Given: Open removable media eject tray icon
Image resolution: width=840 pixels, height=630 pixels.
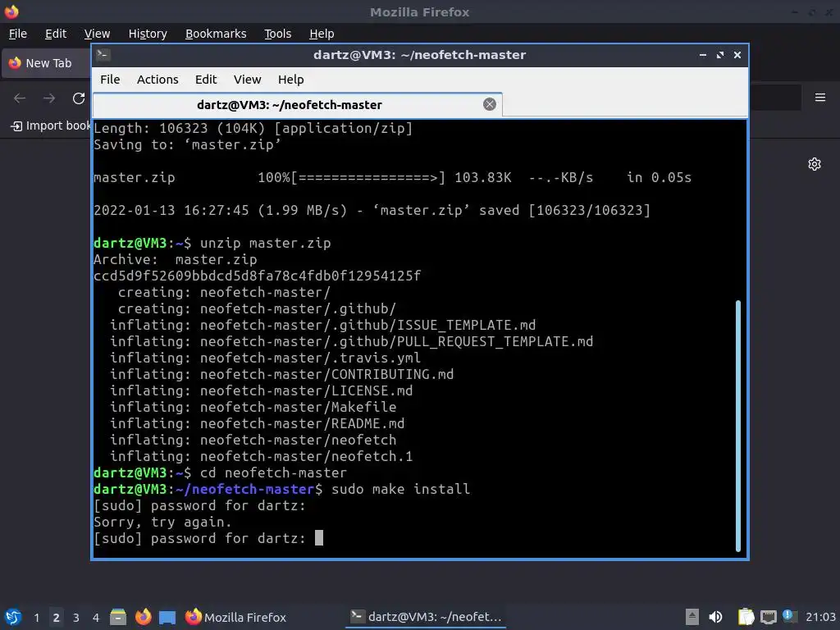Looking at the screenshot, I should point(692,617).
